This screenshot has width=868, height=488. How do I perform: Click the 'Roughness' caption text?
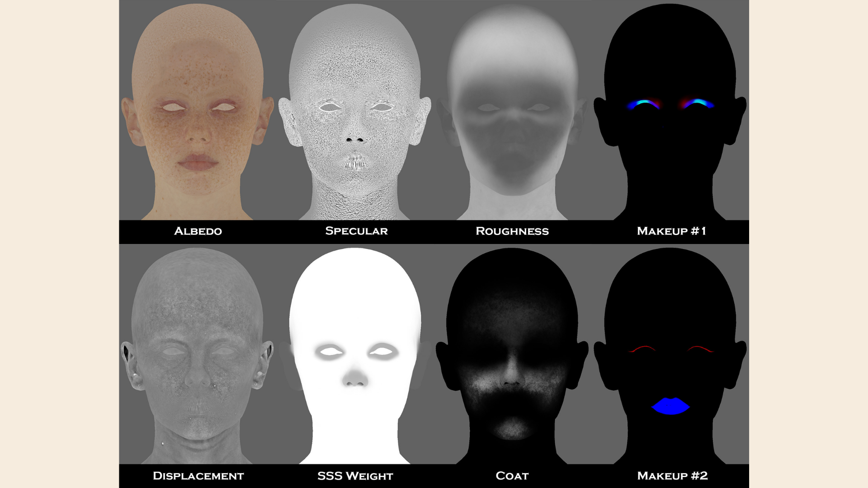point(512,231)
